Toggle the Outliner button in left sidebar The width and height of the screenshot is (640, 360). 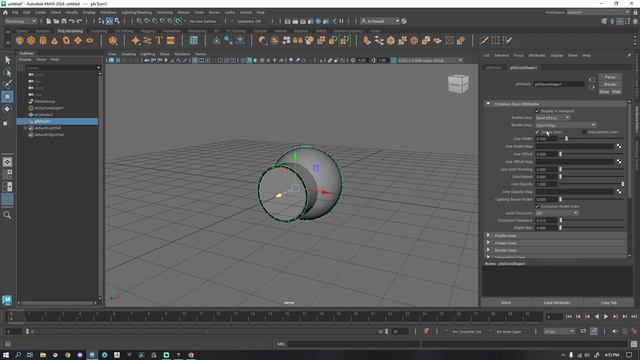pos(7,200)
